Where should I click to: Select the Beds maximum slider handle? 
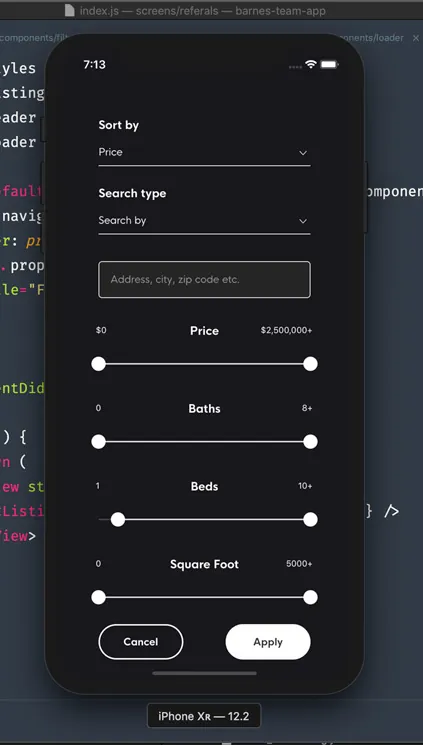[x=310, y=519]
